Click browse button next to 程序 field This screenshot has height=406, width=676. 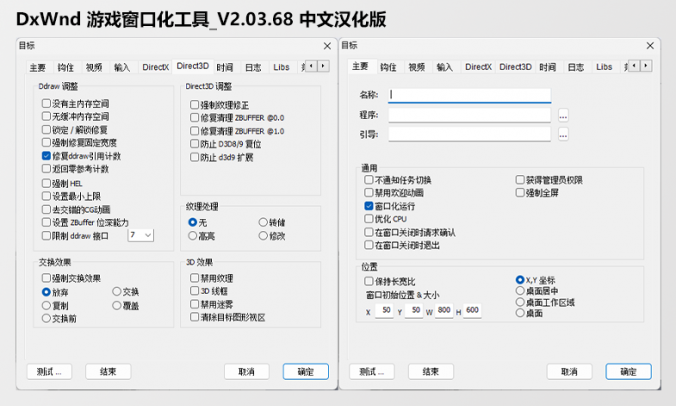pos(563,115)
